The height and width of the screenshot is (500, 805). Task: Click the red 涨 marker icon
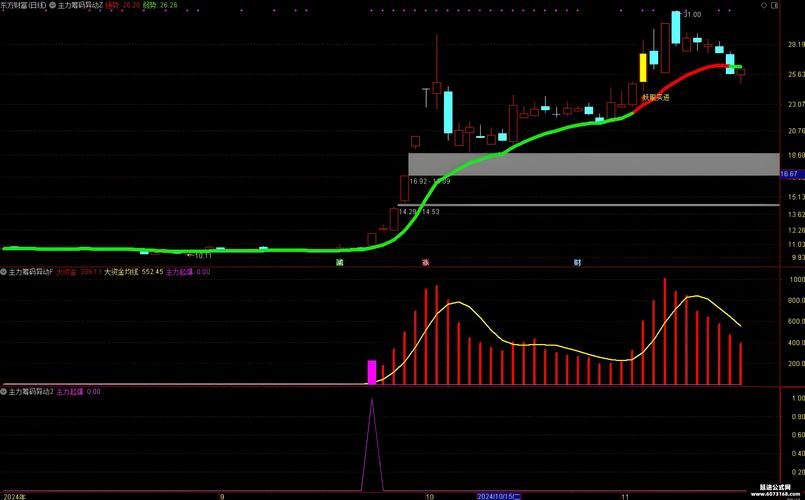click(x=425, y=262)
